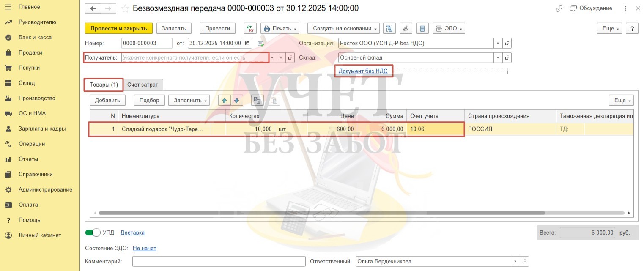This screenshot has height=271, width=644.
Task: Open the document structure icon
Action: pyautogui.click(x=389, y=28)
